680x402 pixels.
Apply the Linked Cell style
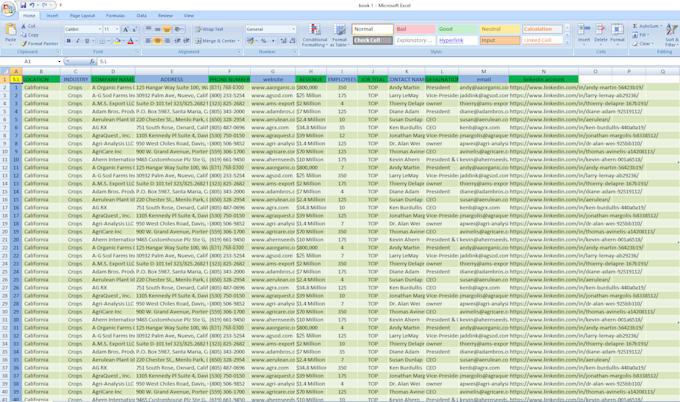(543, 40)
